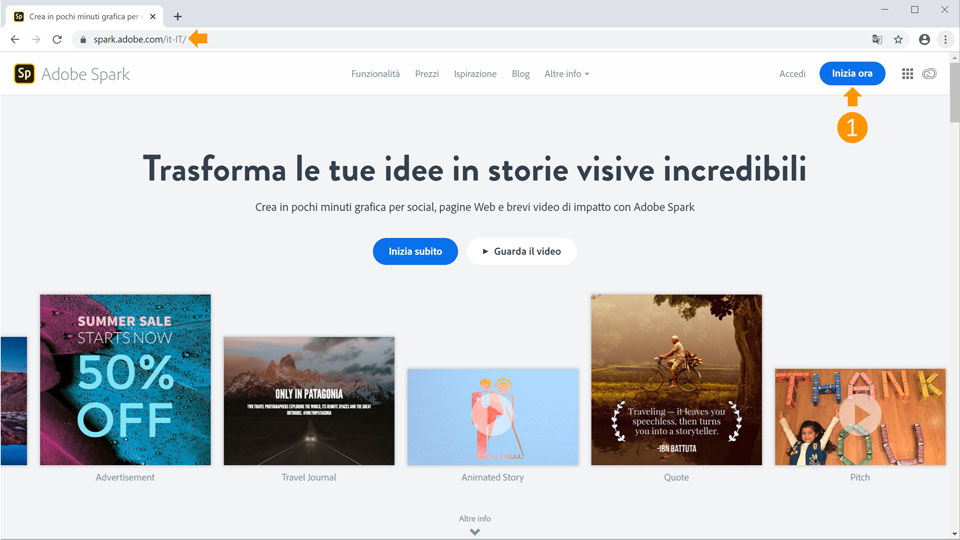Click the Adobe Spark Sp logo icon
This screenshot has width=960, height=540.
[24, 74]
